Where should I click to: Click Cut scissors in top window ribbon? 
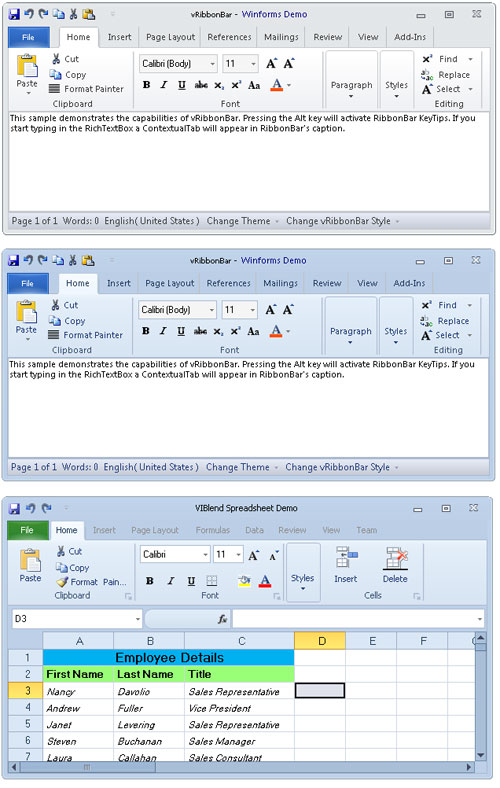coord(56,59)
